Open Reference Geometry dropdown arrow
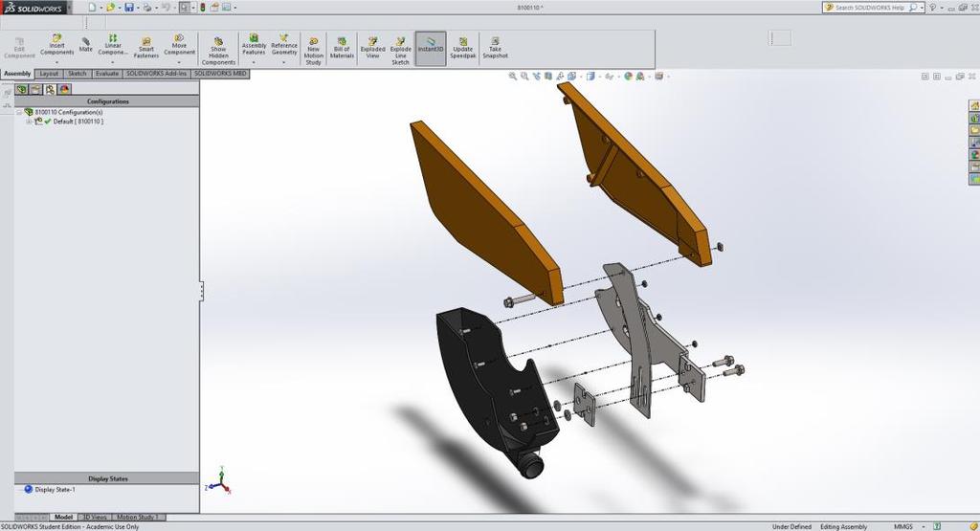Screen dimensions: 980x531 point(283,62)
